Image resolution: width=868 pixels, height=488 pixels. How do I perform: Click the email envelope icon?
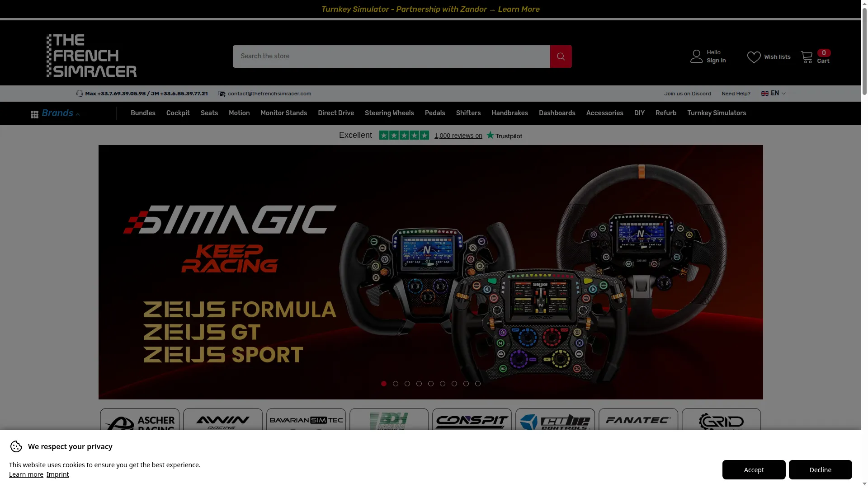tap(222, 94)
